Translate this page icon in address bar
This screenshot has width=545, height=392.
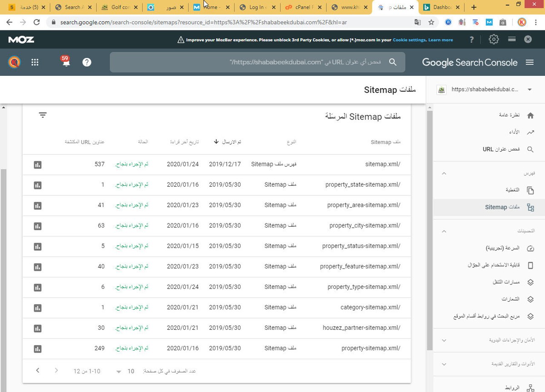(417, 22)
